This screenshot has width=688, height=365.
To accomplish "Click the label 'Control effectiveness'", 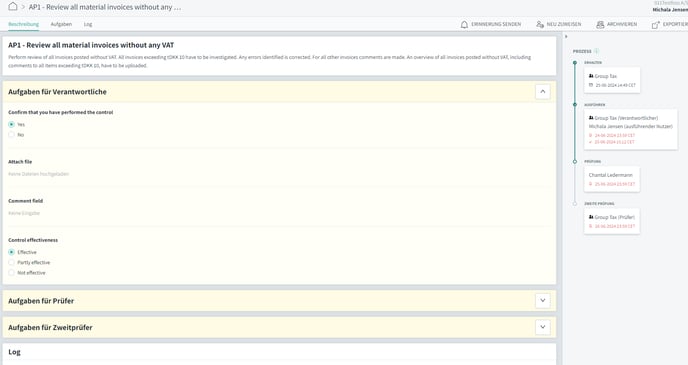I will tap(33, 240).
